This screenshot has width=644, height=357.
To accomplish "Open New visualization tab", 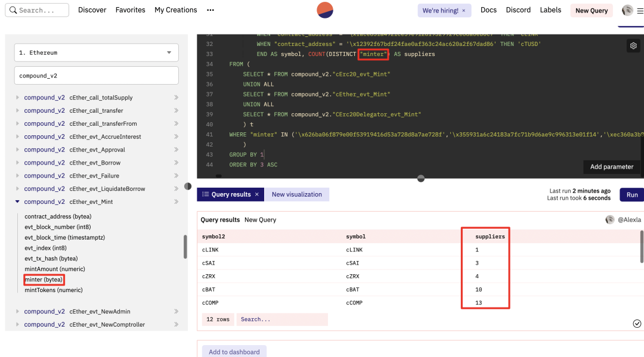I will [297, 194].
